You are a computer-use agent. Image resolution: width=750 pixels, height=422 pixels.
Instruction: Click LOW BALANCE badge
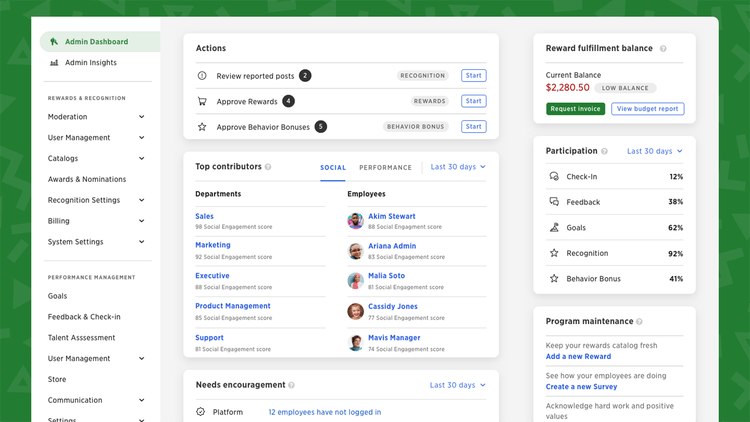click(625, 88)
